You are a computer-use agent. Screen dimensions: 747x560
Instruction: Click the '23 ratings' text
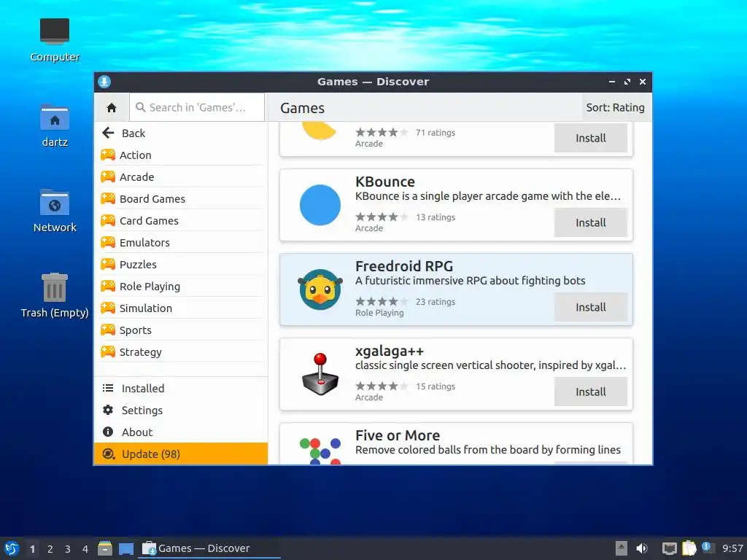pyautogui.click(x=436, y=302)
